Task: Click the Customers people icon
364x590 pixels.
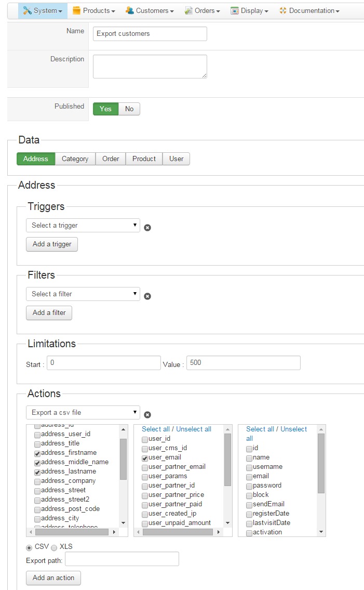Action: click(130, 10)
